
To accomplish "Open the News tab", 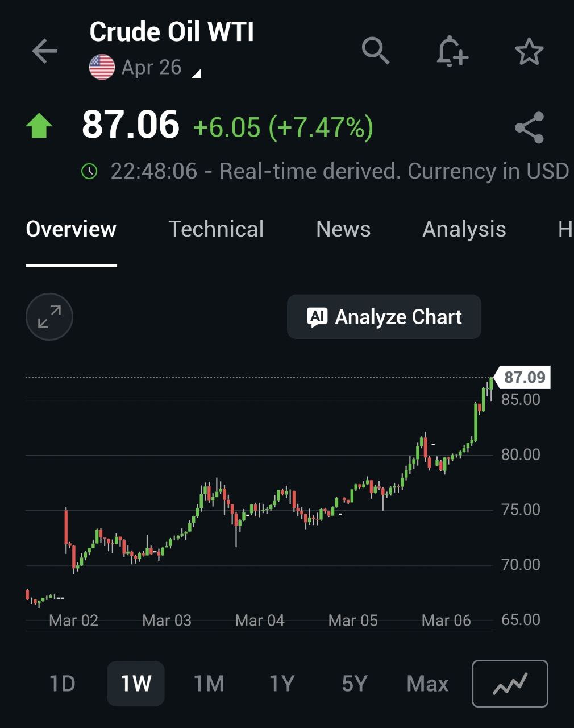I will click(343, 229).
